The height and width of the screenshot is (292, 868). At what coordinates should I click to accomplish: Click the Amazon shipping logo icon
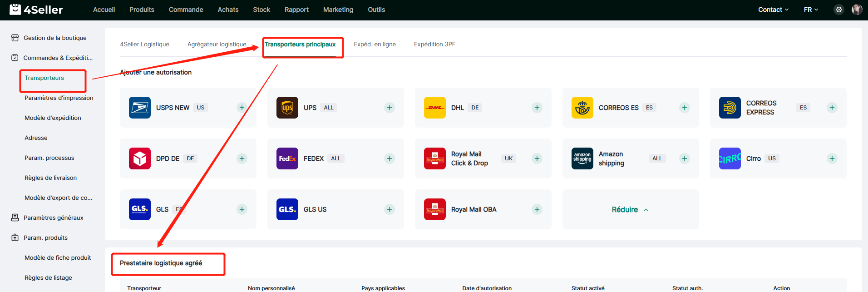[582, 158]
